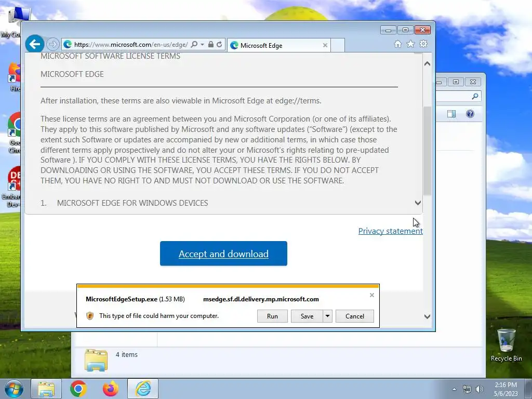Open Help icon in Explorer window
The height and width of the screenshot is (399, 532).
tap(470, 114)
